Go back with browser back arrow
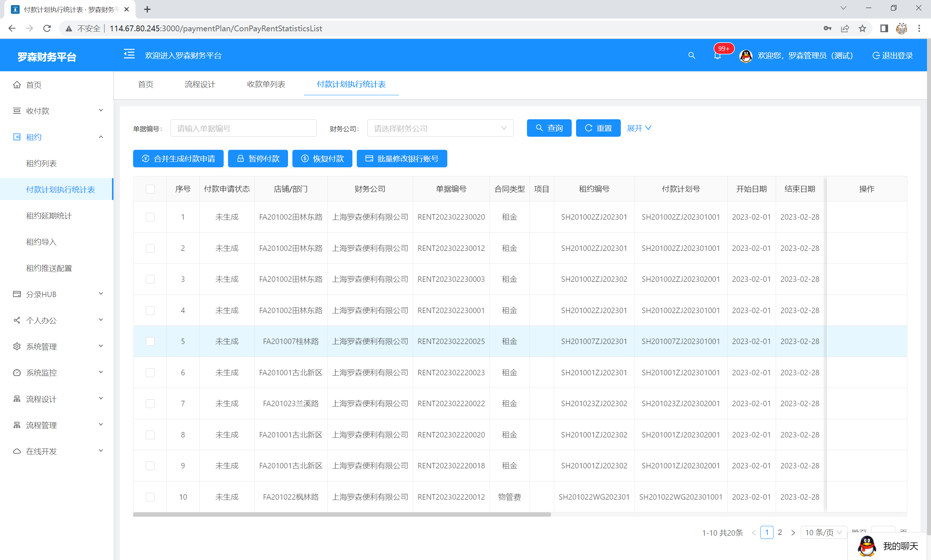Image resolution: width=931 pixels, height=560 pixels. click(x=12, y=28)
